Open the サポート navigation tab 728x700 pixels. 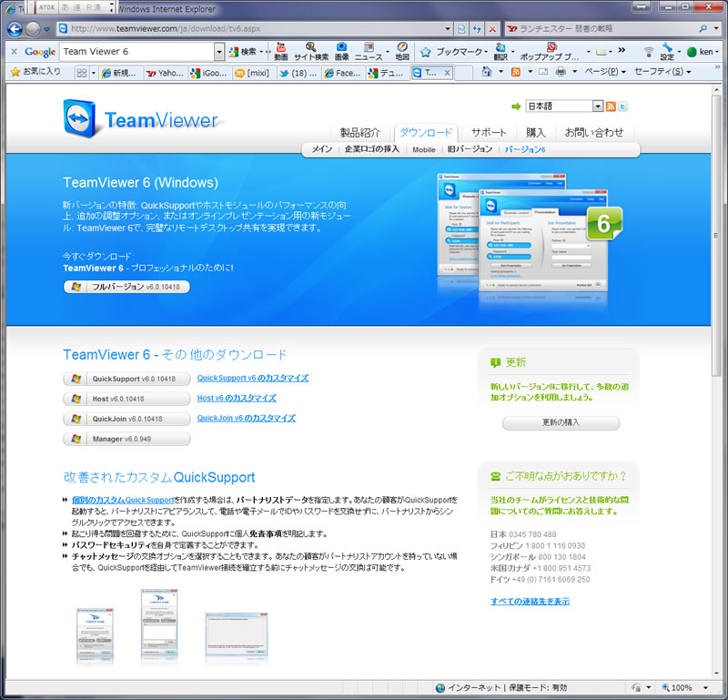point(489,132)
